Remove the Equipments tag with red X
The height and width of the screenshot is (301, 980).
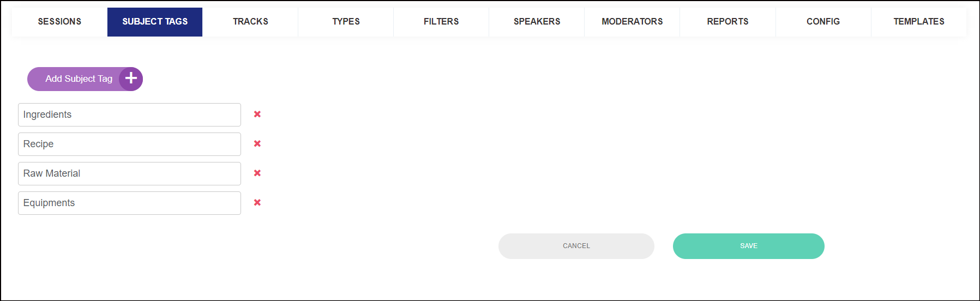tap(257, 203)
